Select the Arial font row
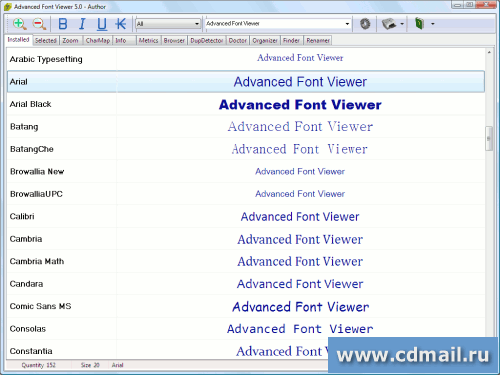Viewport: 500px width, 375px height. pyautogui.click(x=246, y=82)
